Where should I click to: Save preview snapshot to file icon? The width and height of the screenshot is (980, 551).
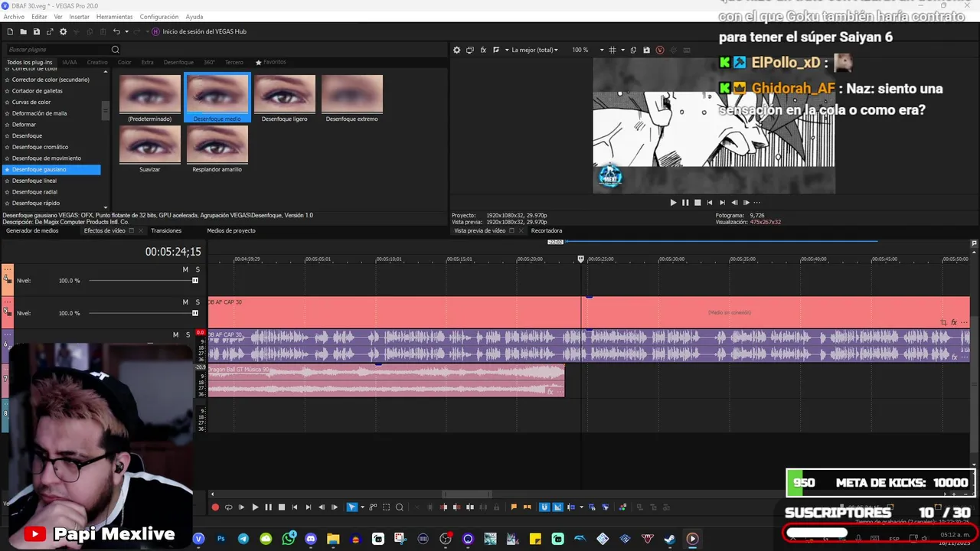tap(646, 50)
